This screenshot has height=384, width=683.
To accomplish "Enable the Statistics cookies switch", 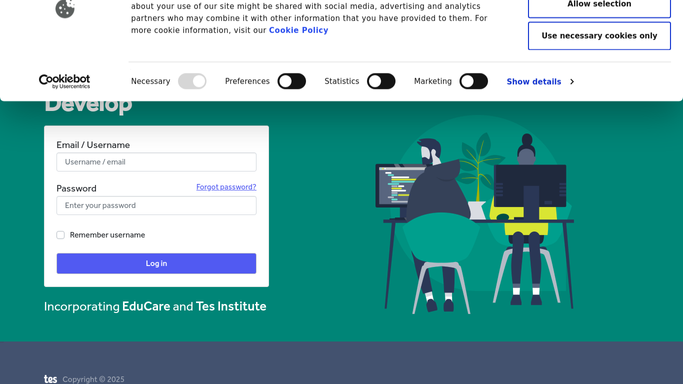I will pyautogui.click(x=381, y=81).
